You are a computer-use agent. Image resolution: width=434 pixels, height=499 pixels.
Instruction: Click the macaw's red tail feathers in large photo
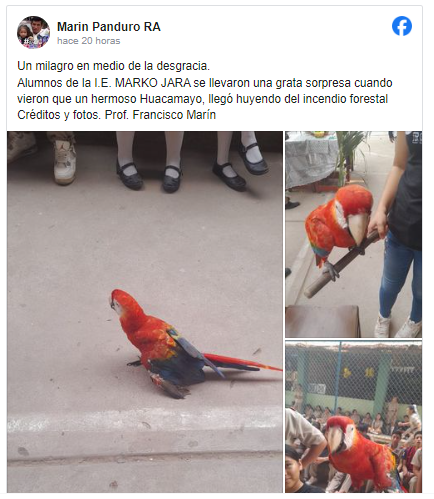click(x=241, y=363)
